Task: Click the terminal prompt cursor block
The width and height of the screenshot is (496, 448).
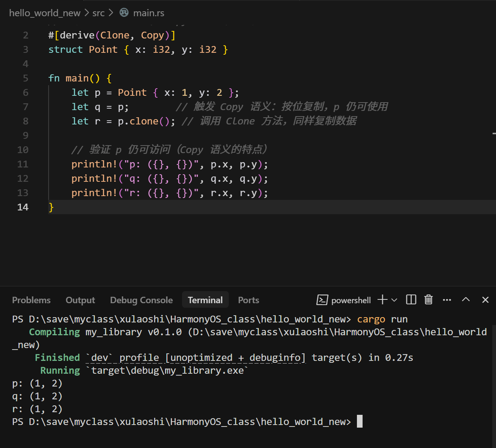Action: [x=360, y=421]
